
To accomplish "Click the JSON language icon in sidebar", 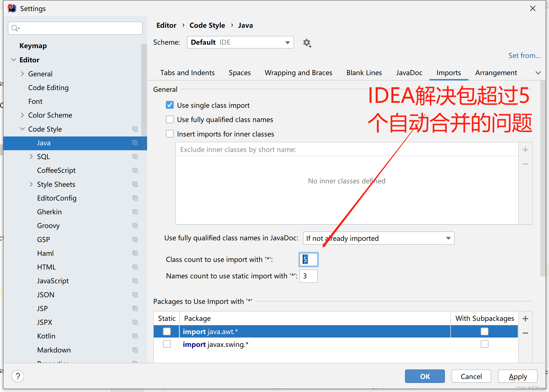I will click(x=135, y=295).
